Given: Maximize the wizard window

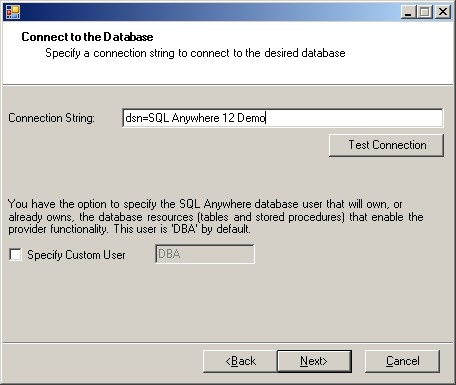Looking at the screenshot, I should pyautogui.click(x=425, y=12).
